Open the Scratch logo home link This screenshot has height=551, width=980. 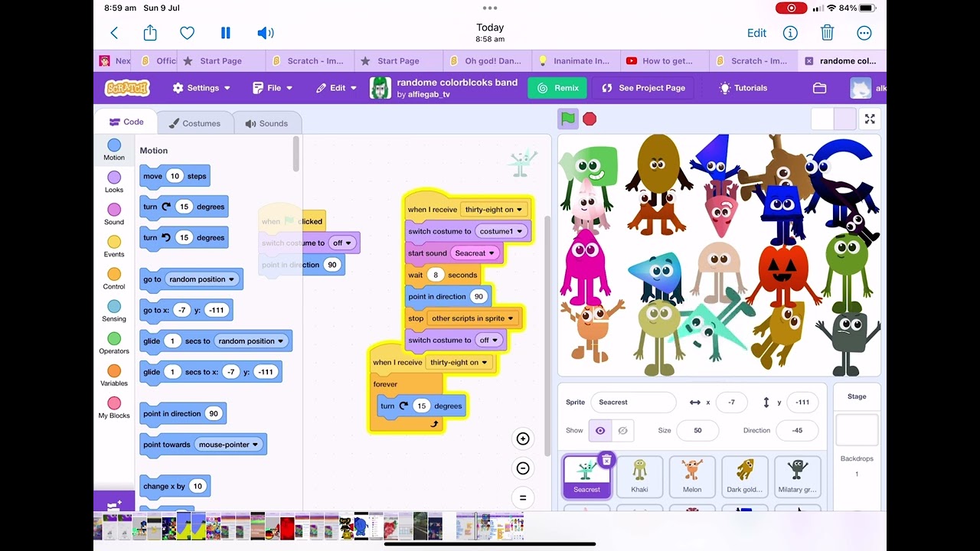(127, 87)
